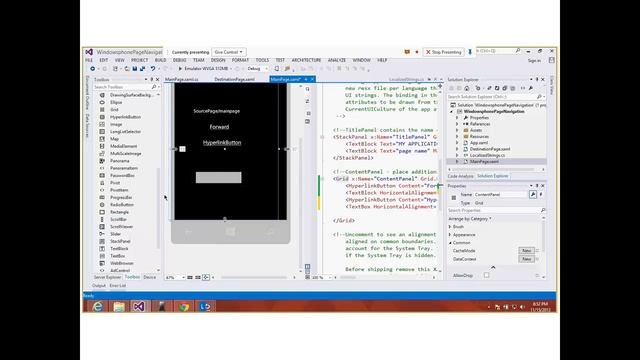Select MediaElement in the Toolbox
The image size is (640, 360).
point(123,146)
